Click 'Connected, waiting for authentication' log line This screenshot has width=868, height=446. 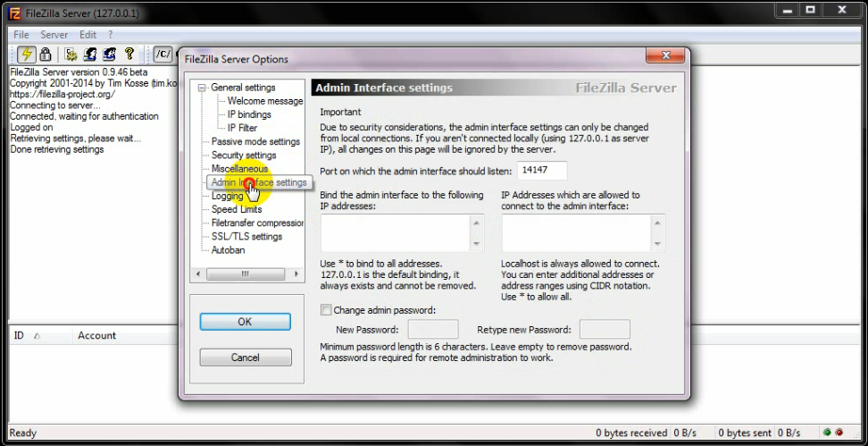point(84,116)
